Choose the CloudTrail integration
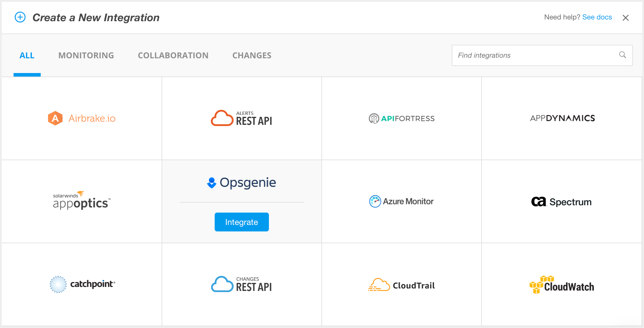 [401, 285]
